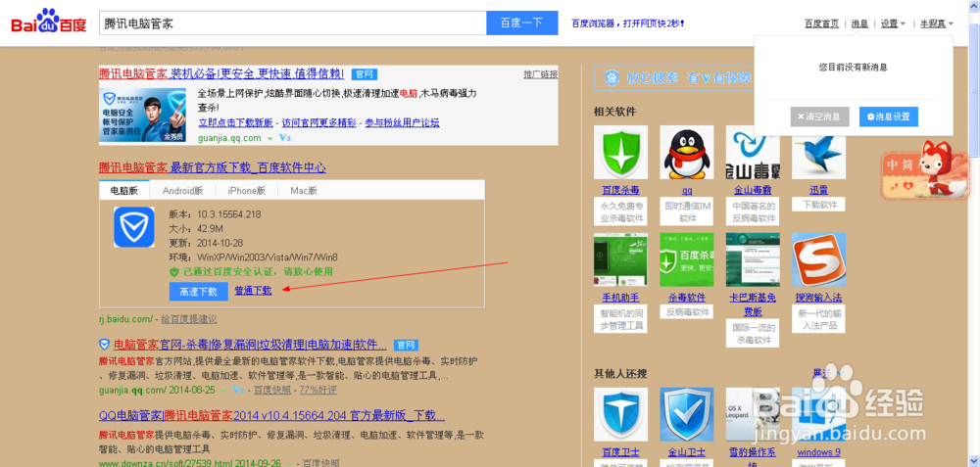The image size is (980, 467).
Task: Switch to Android版 tab
Action: 182,190
